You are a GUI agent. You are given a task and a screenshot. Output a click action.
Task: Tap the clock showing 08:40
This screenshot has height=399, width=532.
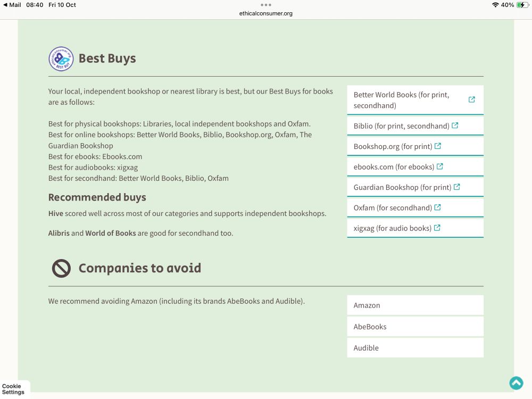(x=35, y=5)
